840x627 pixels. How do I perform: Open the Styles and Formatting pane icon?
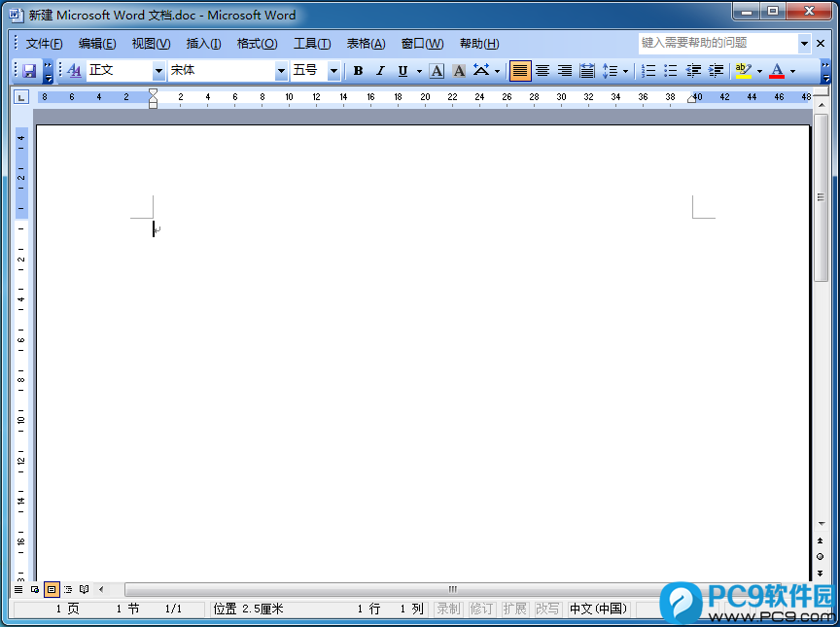(x=75, y=71)
